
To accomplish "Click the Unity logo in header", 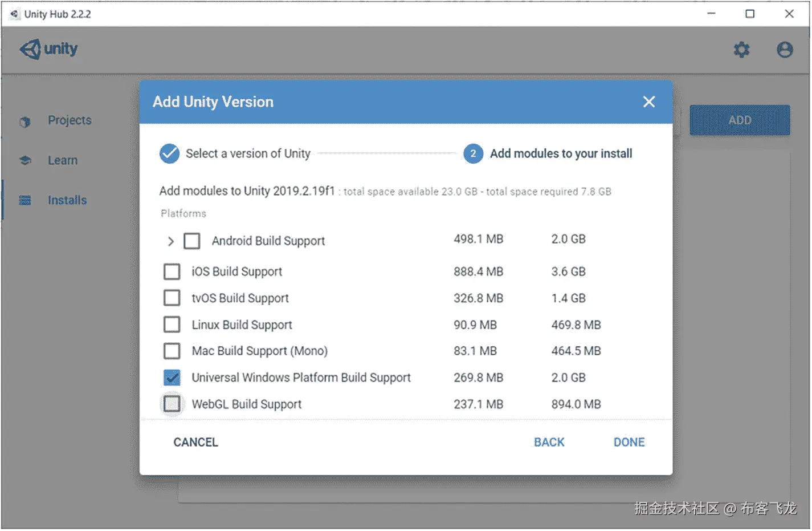I will coord(48,49).
